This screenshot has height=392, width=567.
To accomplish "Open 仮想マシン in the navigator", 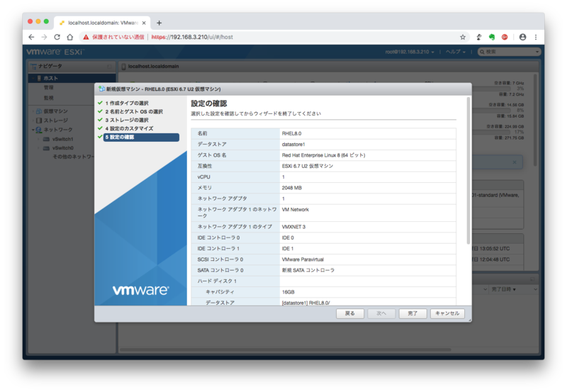I will pos(55,111).
